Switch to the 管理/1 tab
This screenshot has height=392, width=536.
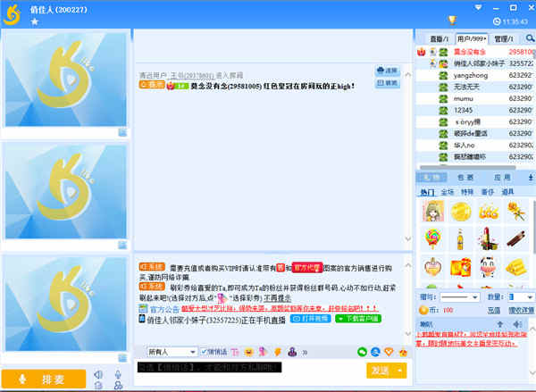(504, 39)
